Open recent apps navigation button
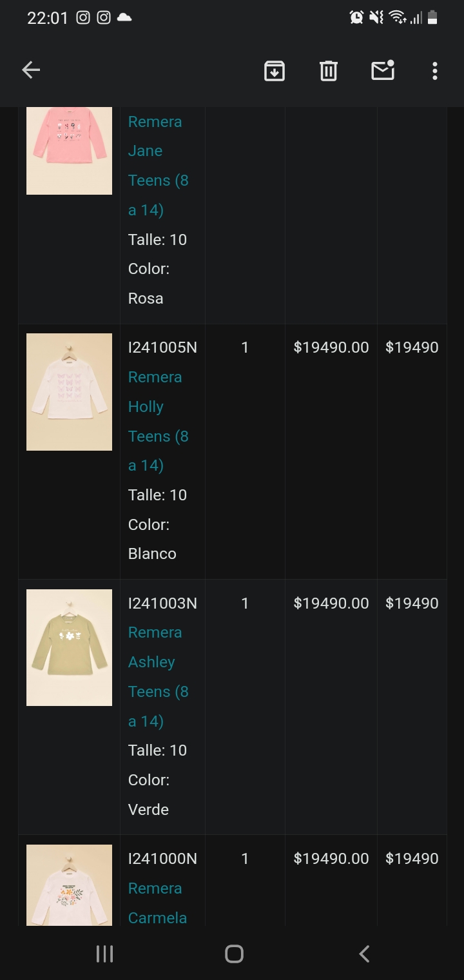464x980 pixels. tap(104, 954)
